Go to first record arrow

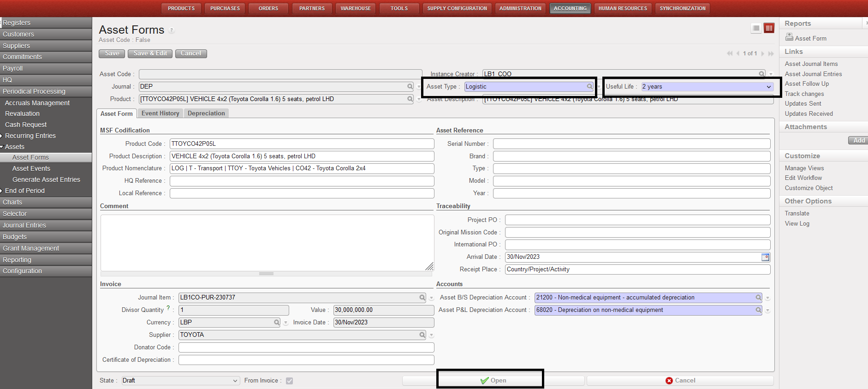click(x=730, y=54)
